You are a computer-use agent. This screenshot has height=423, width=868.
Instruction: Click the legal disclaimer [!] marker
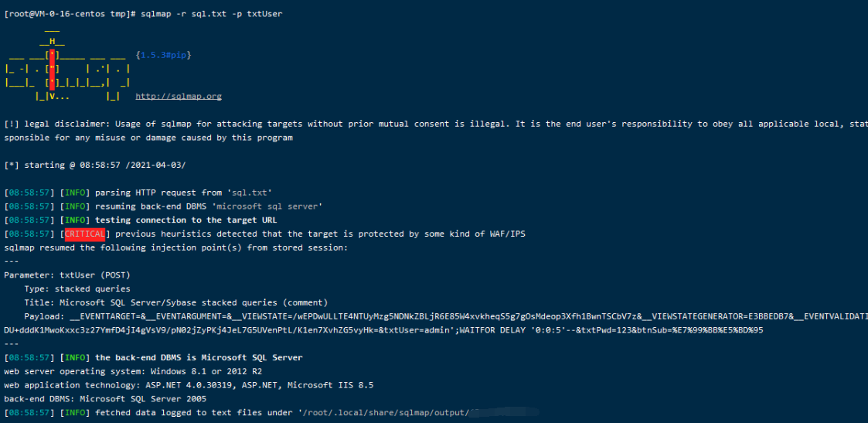11,125
